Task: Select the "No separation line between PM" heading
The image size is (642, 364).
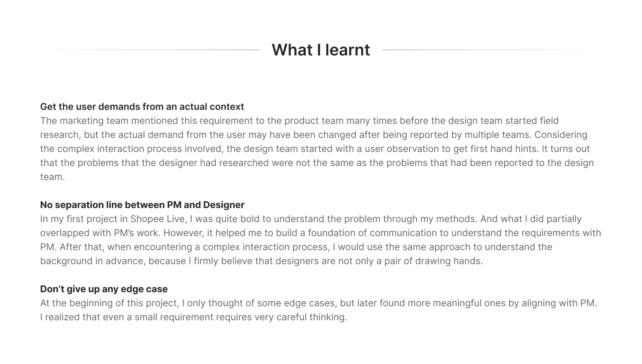Action: [142, 205]
